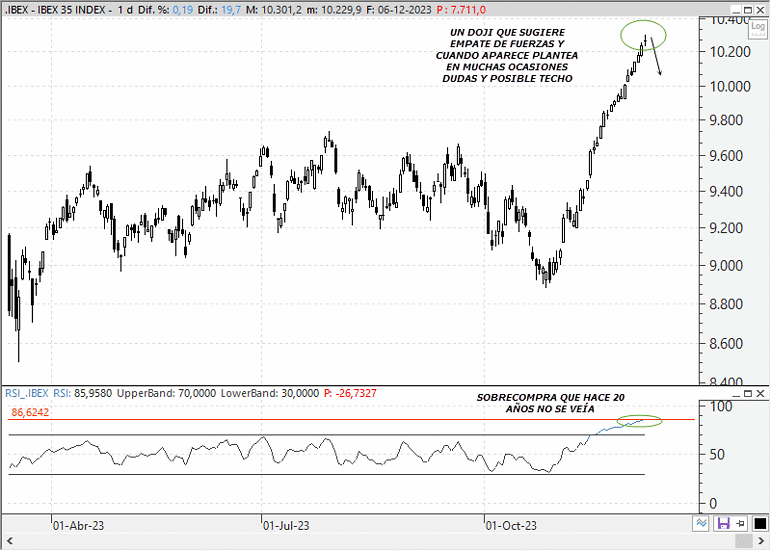Click the orange 86,6242 level label
The width and height of the screenshot is (771, 551).
point(30,412)
